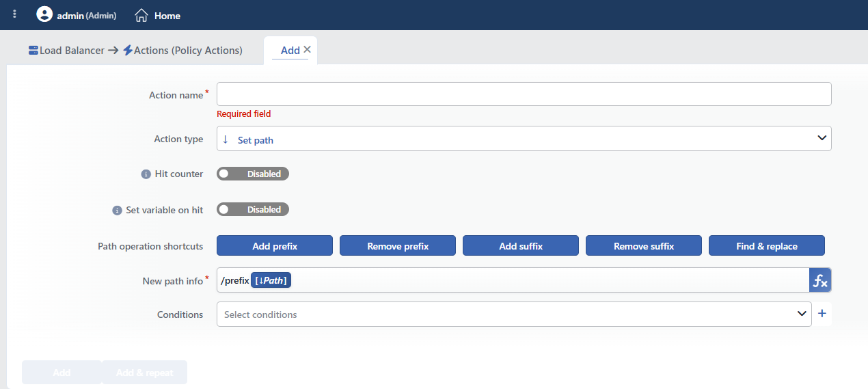This screenshot has width=868, height=389.
Task: Click the Action name label
Action: (176, 95)
